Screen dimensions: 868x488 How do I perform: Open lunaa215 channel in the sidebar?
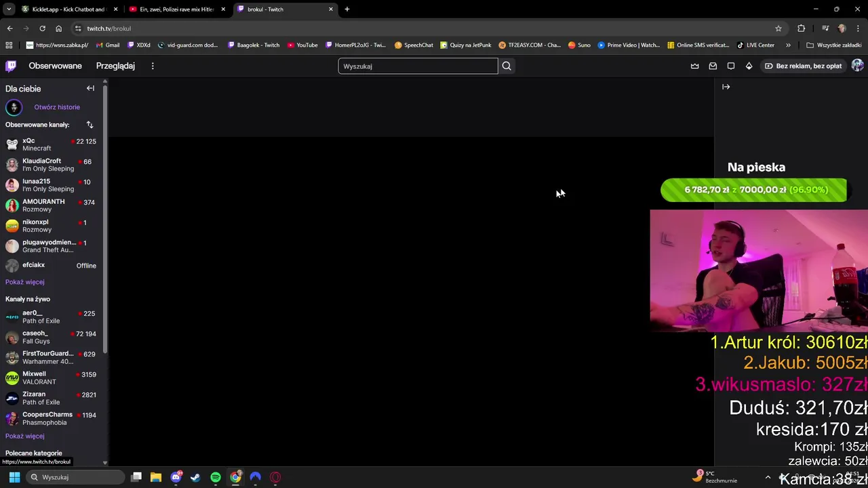(x=51, y=185)
